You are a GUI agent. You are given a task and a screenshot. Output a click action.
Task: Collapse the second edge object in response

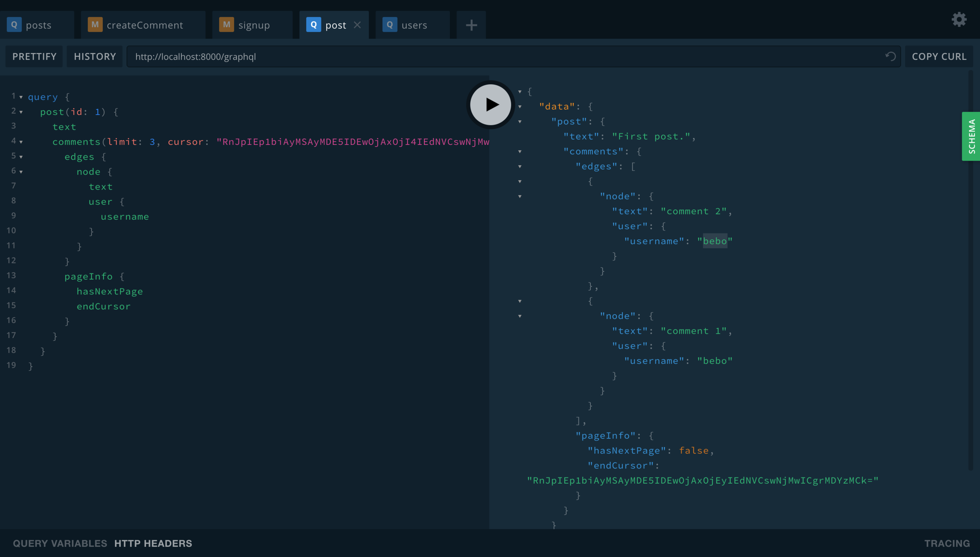520,301
